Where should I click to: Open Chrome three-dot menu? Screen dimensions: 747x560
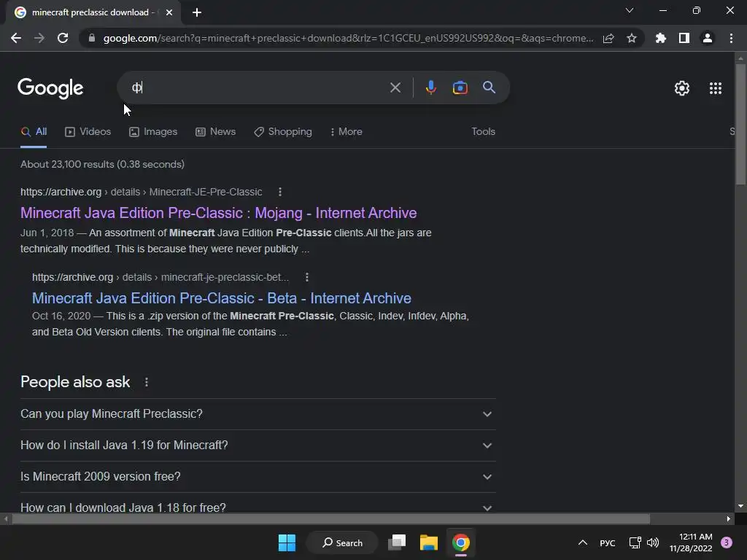[x=731, y=38]
